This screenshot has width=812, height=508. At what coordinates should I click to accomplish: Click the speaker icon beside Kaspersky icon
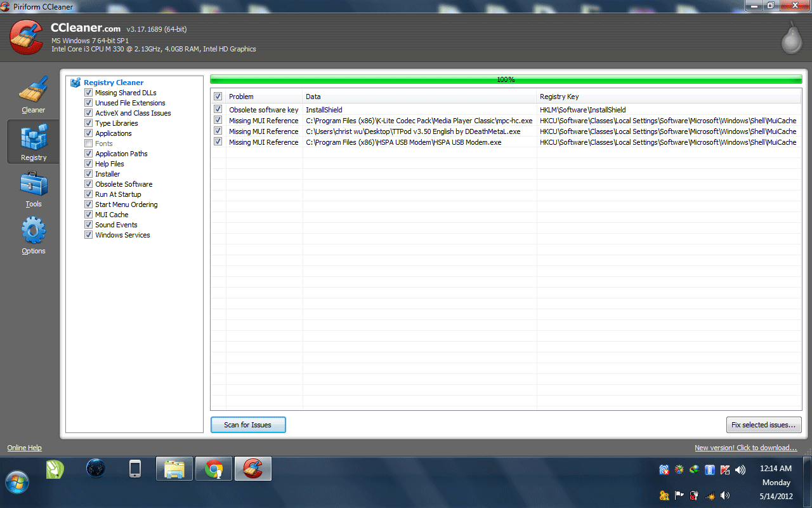click(x=740, y=470)
